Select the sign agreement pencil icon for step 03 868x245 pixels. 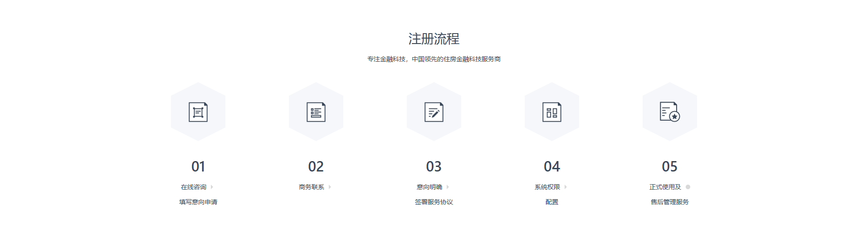click(434, 112)
